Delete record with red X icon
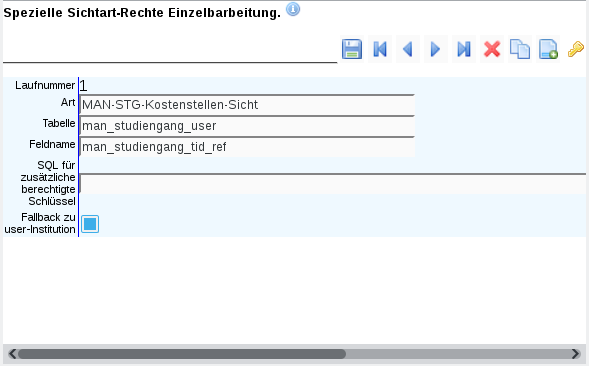The height and width of the screenshot is (366, 589). point(492,49)
